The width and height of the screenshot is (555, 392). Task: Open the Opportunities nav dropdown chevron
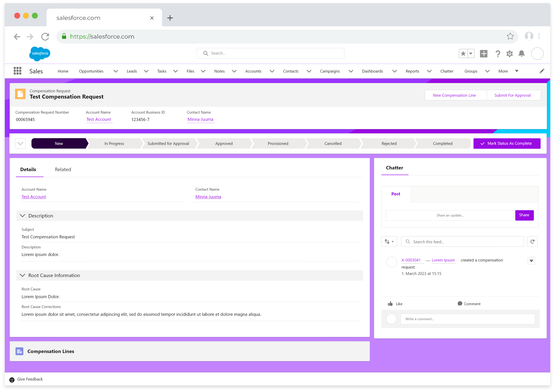[115, 71]
